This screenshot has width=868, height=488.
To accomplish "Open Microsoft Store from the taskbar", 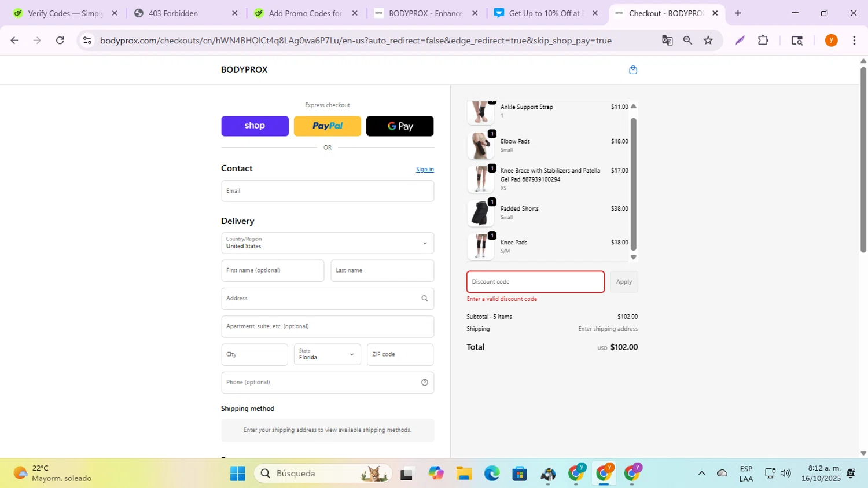I will tap(520, 474).
